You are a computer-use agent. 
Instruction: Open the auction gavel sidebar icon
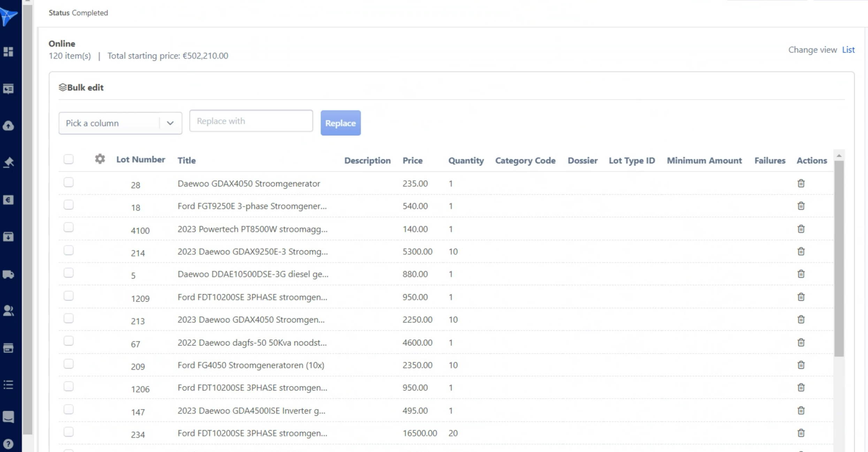point(8,162)
